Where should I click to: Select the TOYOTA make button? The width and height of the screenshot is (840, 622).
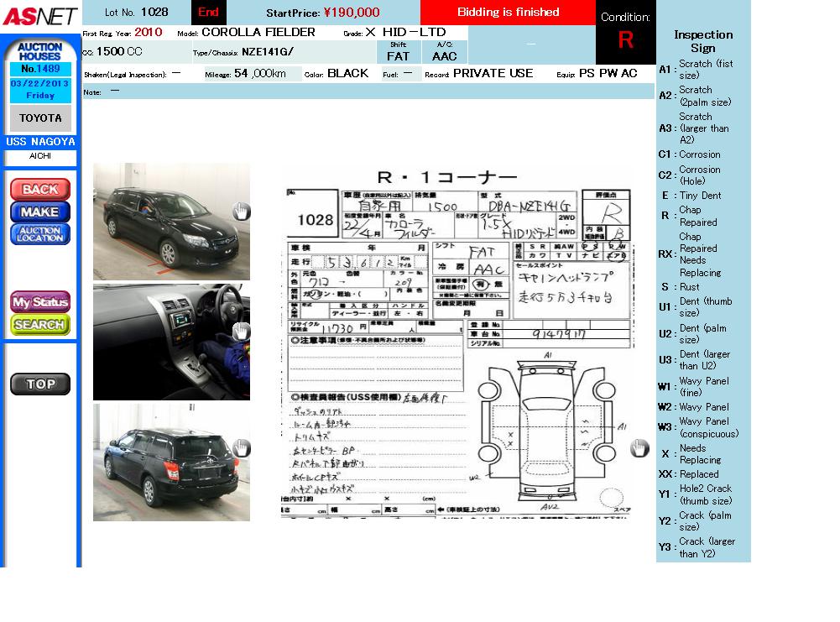click(x=40, y=118)
